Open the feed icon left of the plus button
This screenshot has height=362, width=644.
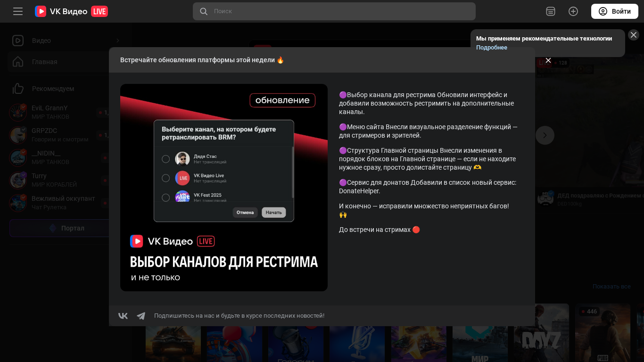click(x=551, y=11)
